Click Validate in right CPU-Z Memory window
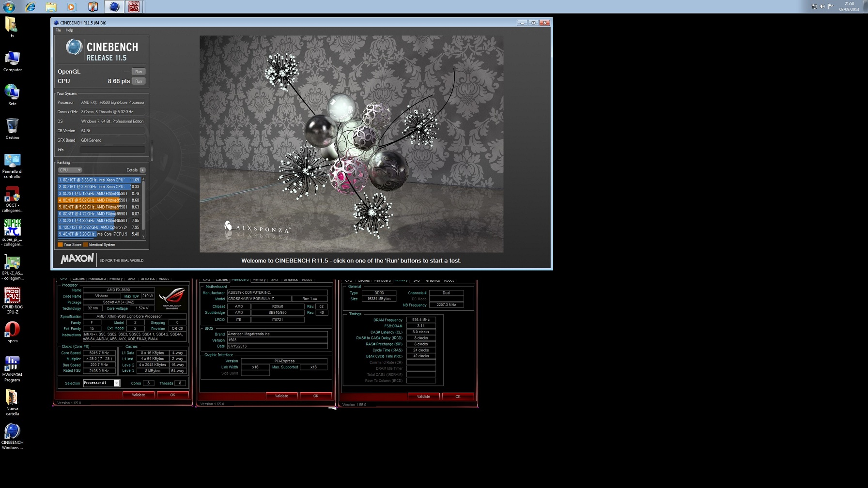Image resolution: width=868 pixels, height=488 pixels. pyautogui.click(x=423, y=396)
